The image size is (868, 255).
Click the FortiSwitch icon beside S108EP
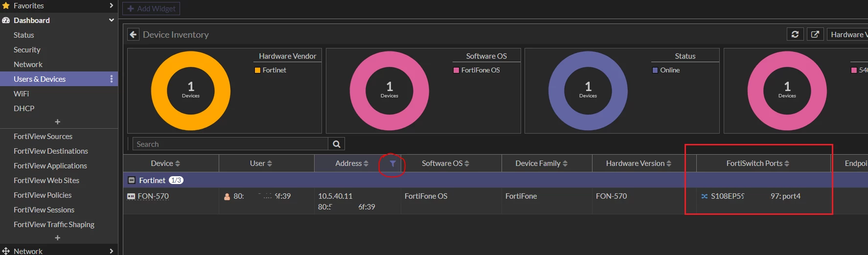coord(705,196)
